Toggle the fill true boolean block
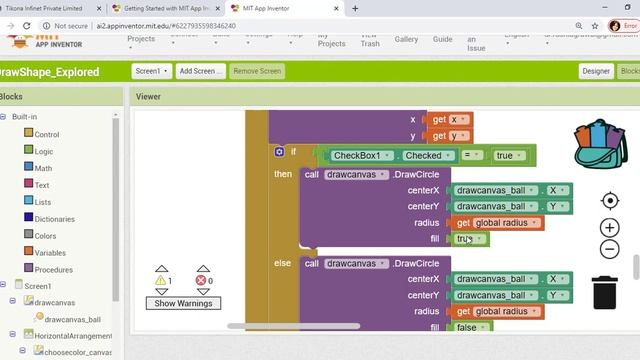The image size is (640, 360). pyautogui.click(x=469, y=239)
